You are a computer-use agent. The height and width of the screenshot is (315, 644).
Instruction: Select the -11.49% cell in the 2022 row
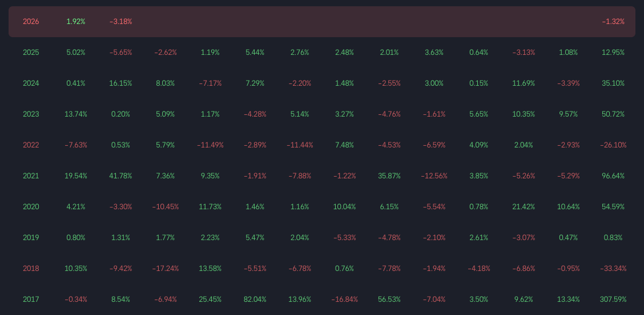(210, 145)
